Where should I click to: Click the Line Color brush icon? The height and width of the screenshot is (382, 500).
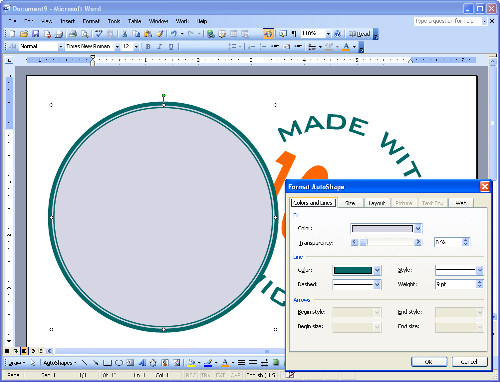pos(208,363)
